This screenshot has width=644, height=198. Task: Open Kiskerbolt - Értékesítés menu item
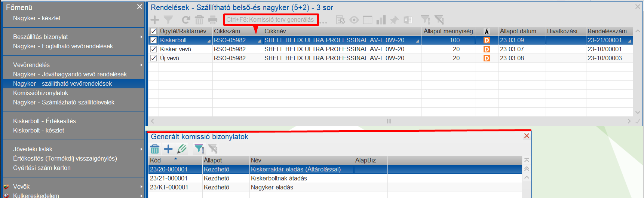(x=45, y=121)
